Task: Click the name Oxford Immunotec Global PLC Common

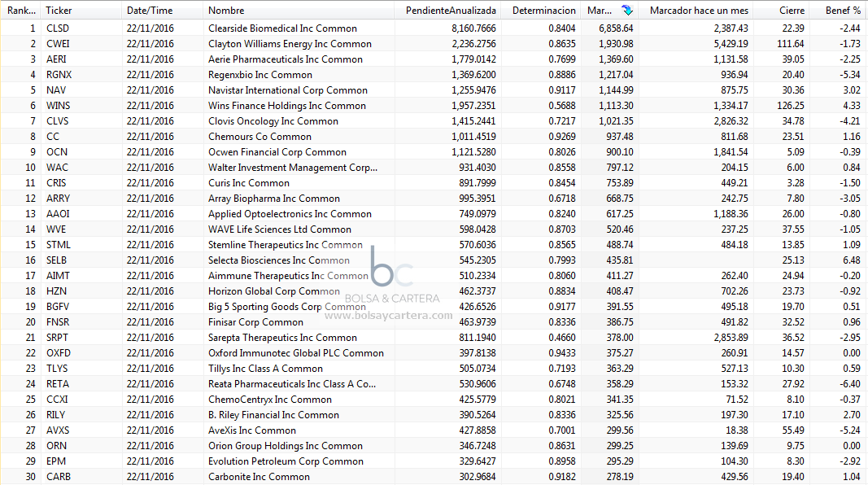Action: pyautogui.click(x=296, y=354)
